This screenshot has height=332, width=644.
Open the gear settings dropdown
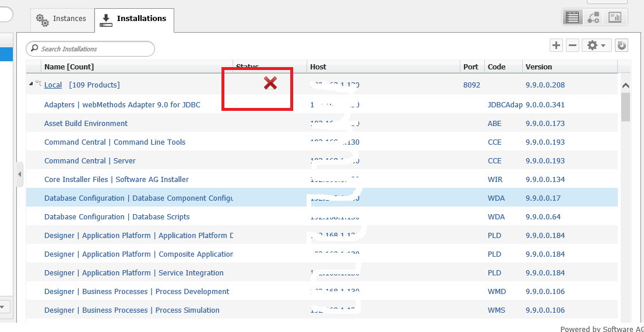pos(597,46)
